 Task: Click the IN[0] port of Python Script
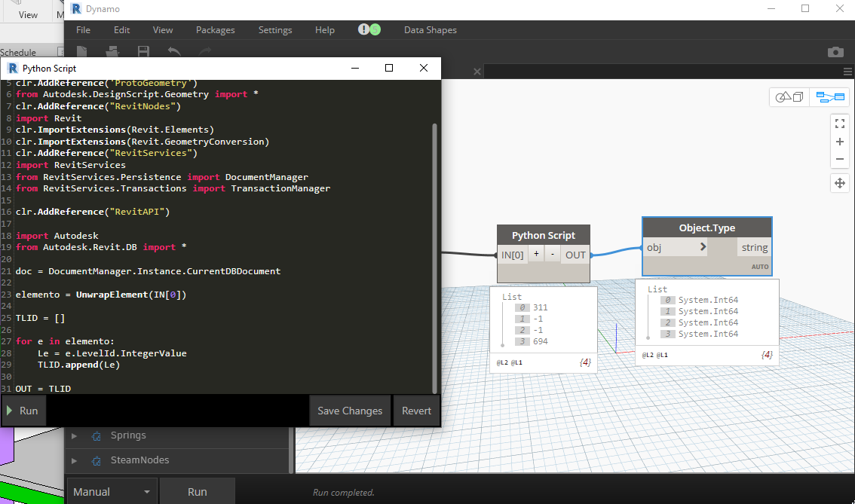[x=513, y=255]
